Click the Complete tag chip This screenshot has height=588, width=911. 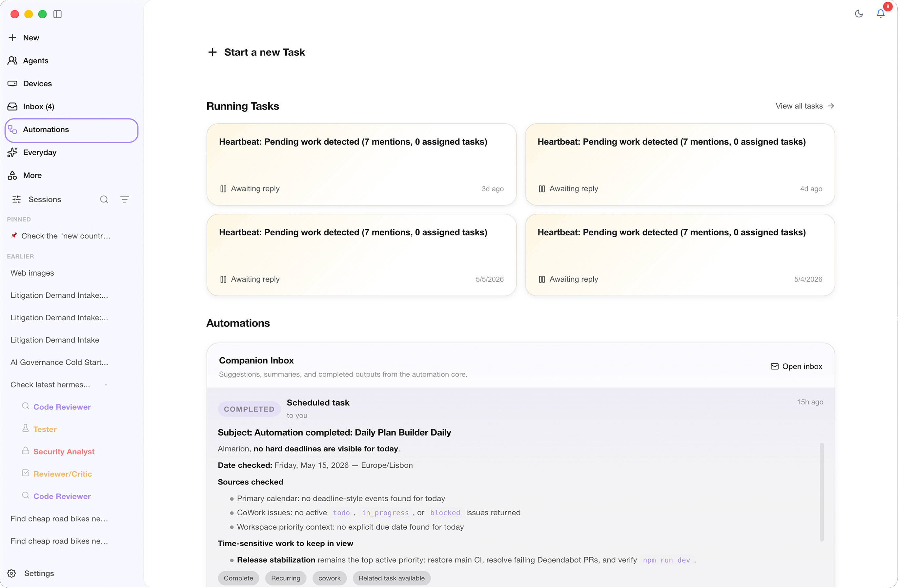click(238, 578)
